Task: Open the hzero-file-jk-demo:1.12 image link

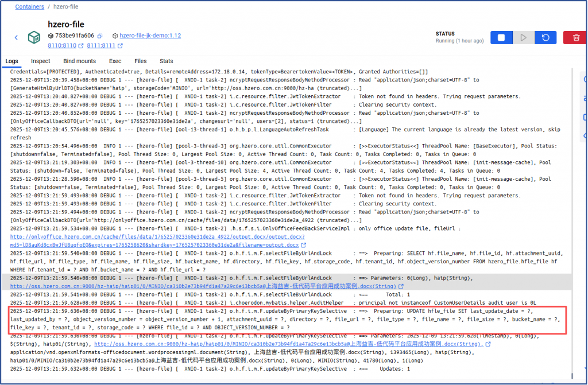Action: tap(150, 36)
